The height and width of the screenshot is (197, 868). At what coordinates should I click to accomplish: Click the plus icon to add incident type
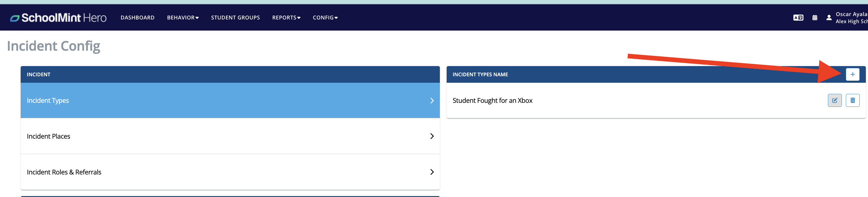click(x=852, y=74)
